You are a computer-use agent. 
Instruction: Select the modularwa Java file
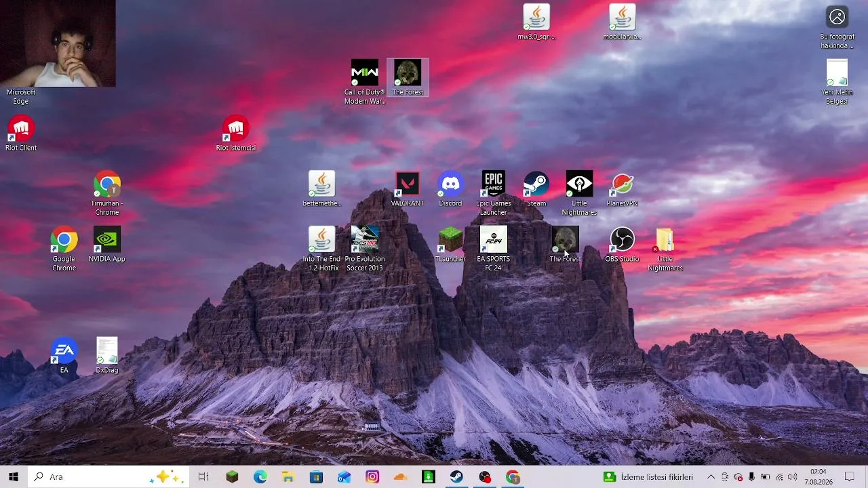[622, 22]
